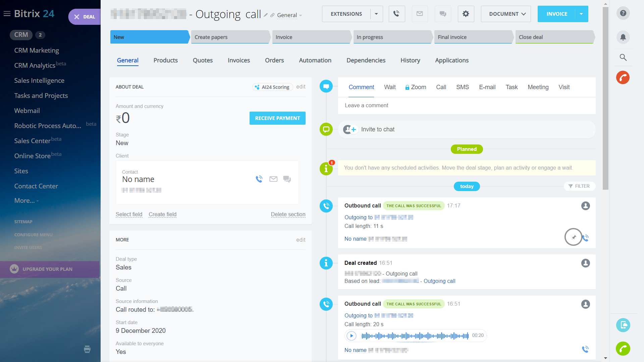The width and height of the screenshot is (644, 362).
Task: Click the RECEIVE PAYMENT button
Action: click(x=277, y=118)
